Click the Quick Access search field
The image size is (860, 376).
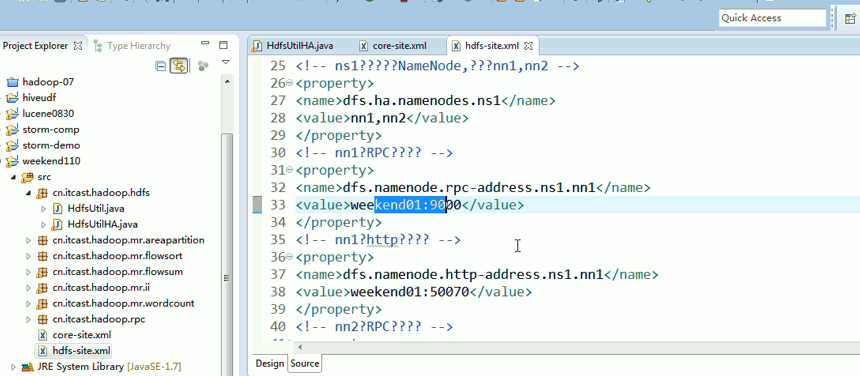[x=772, y=18]
